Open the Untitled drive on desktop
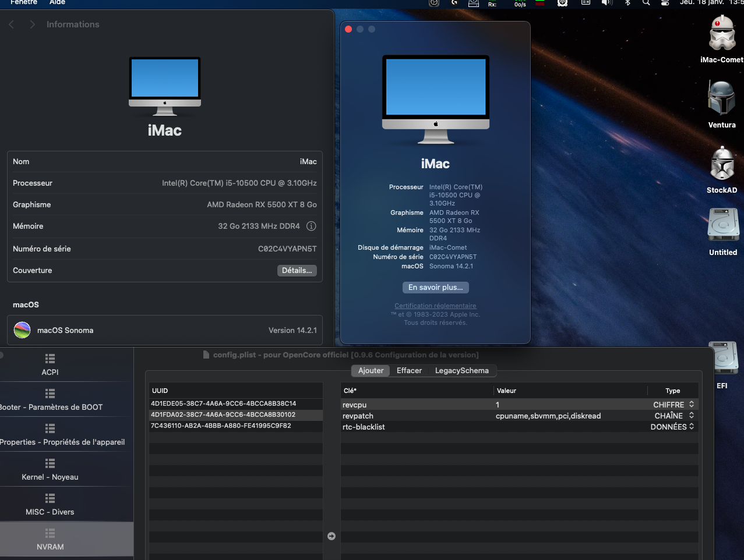The height and width of the screenshot is (560, 744). click(x=723, y=226)
